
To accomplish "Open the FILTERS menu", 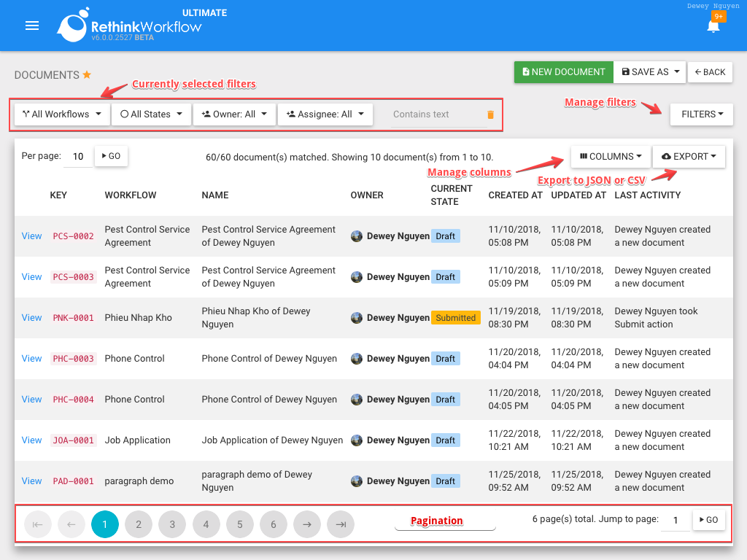I will 701,114.
